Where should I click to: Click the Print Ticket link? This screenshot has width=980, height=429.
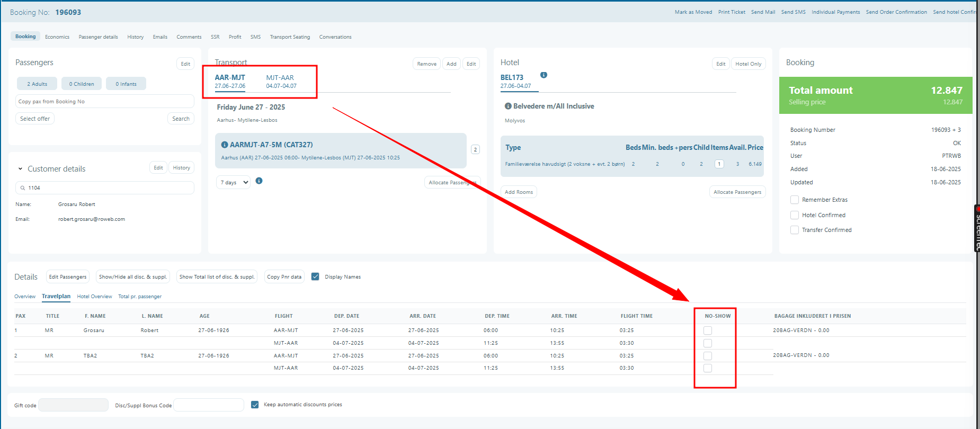732,12
